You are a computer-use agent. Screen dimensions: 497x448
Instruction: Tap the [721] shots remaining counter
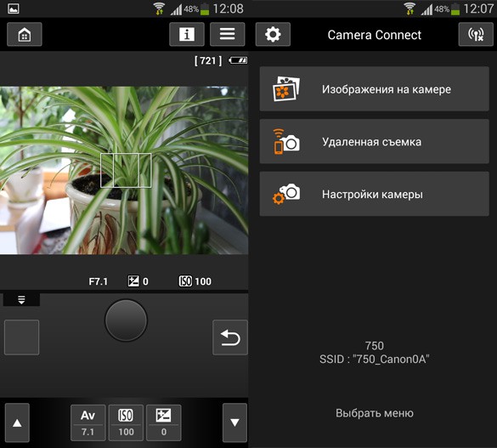pyautogui.click(x=208, y=60)
